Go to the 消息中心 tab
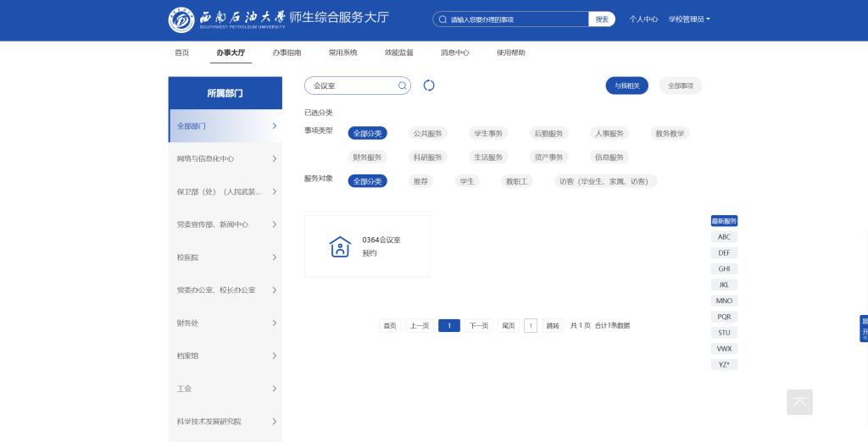This screenshot has height=442, width=868. [454, 52]
